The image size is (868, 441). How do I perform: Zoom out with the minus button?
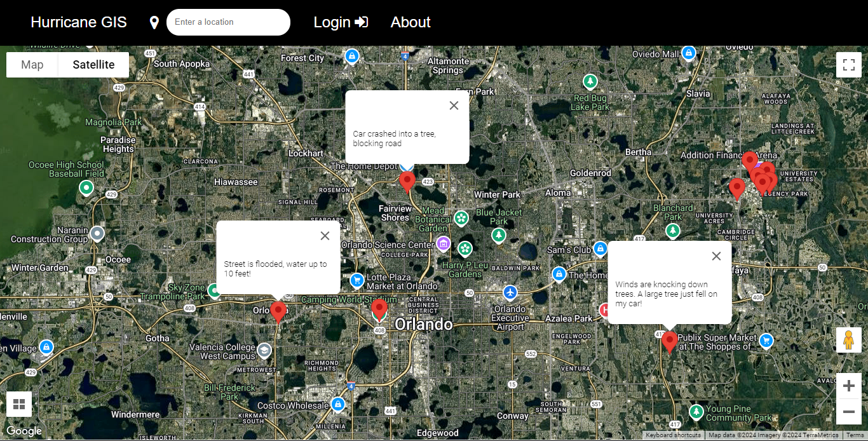pos(848,412)
